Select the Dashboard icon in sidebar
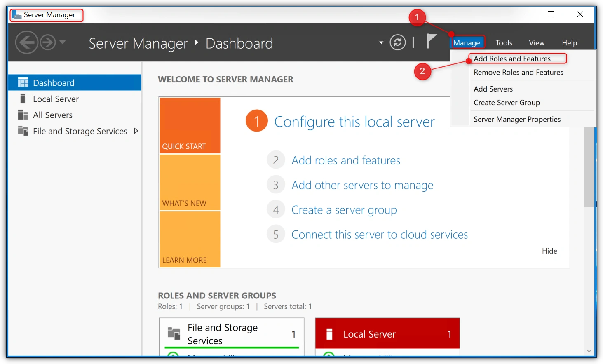 (x=23, y=82)
